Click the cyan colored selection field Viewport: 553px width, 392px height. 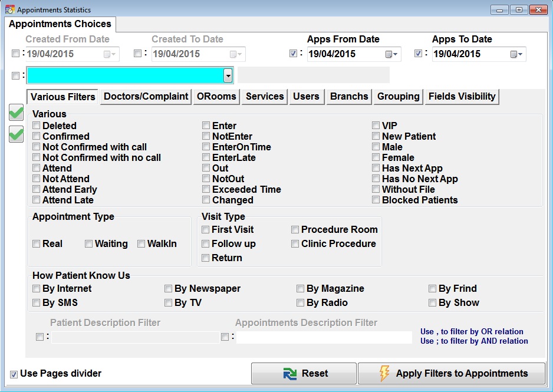coord(125,75)
